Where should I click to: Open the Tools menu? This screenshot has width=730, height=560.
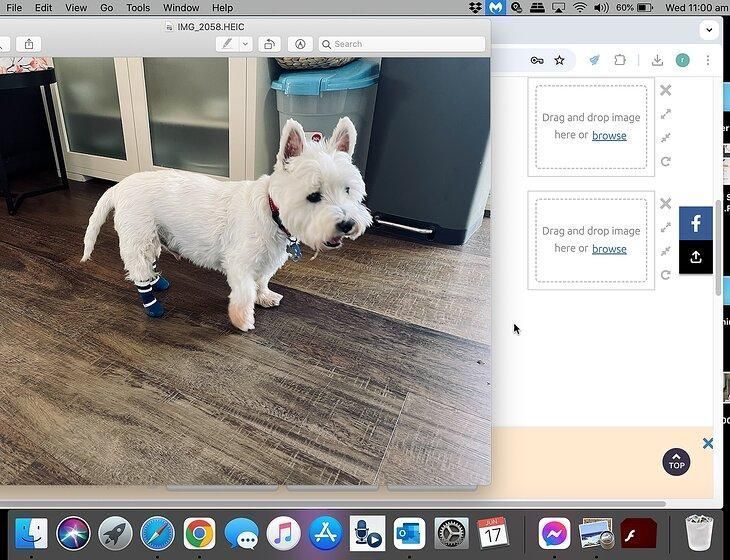pos(138,8)
